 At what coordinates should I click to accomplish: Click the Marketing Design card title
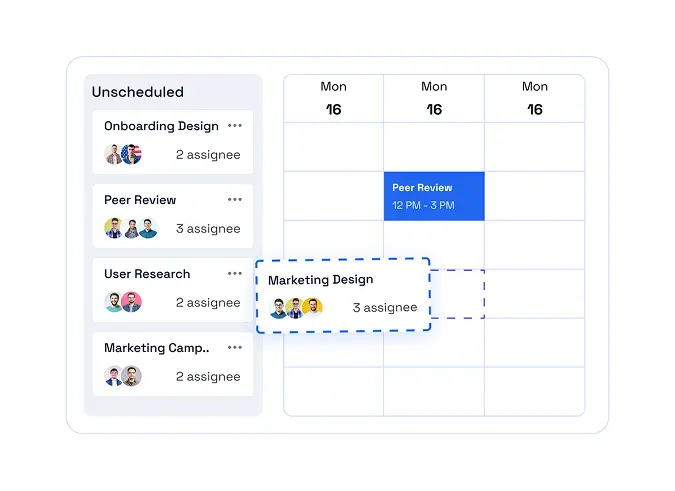pos(321,280)
